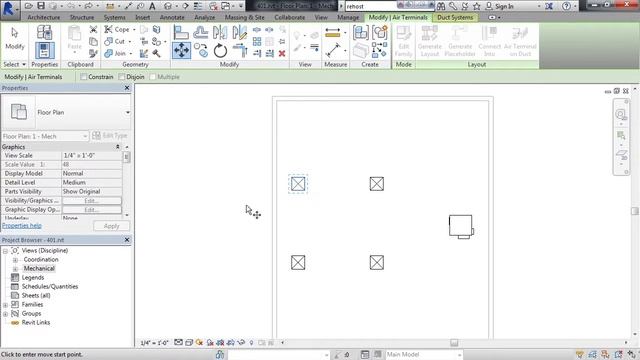Image resolution: width=640 pixels, height=360 pixels.
Task: Open the Properties help link
Action: (x=22, y=226)
